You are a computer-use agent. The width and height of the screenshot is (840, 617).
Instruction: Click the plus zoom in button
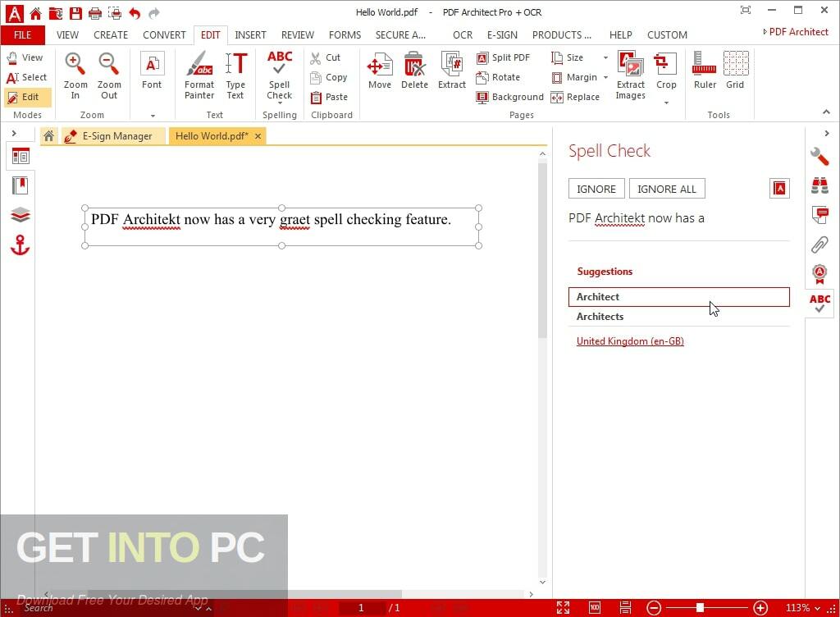click(x=760, y=607)
